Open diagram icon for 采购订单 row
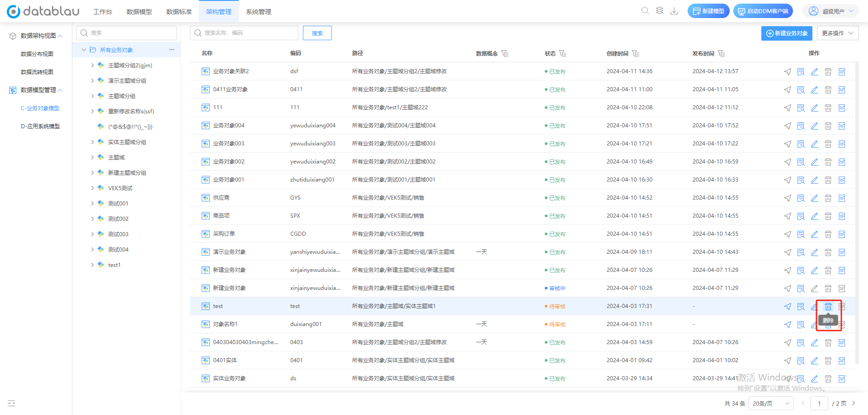 coord(842,234)
